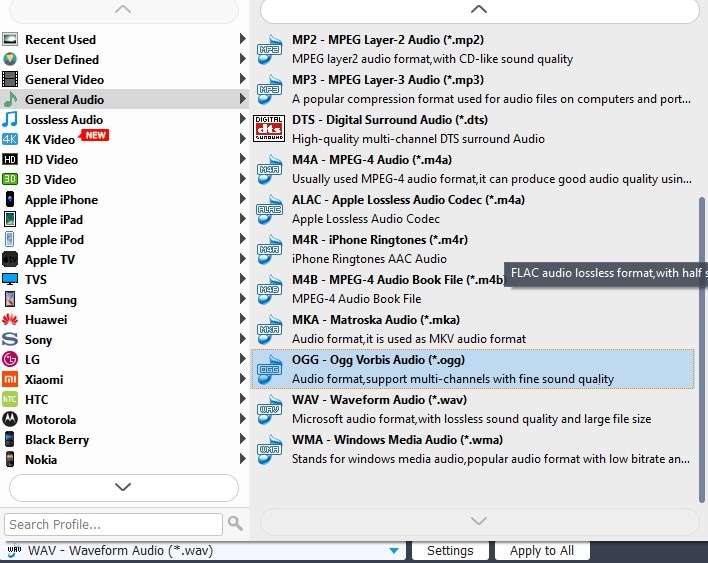The width and height of the screenshot is (708, 563).
Task: Click the WMA format icon
Action: 270,449
